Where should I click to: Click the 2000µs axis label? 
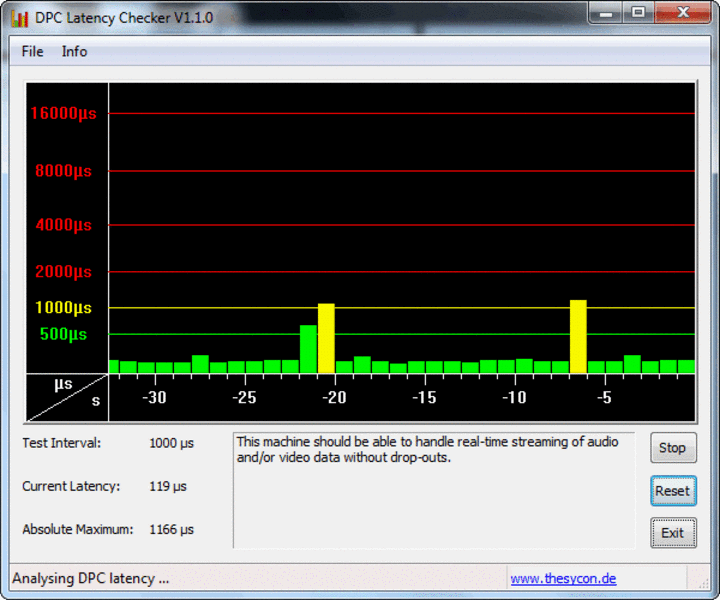click(x=63, y=271)
